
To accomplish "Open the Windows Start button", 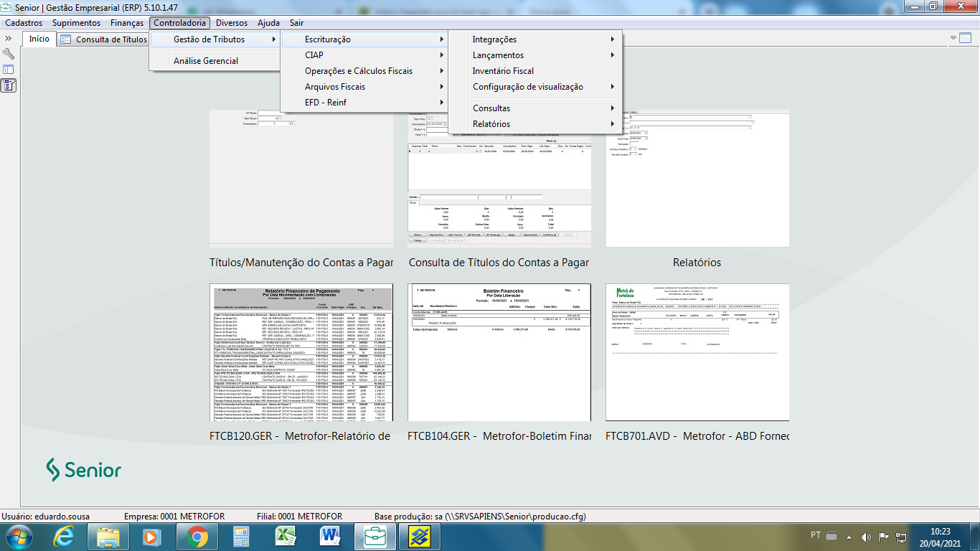I will pyautogui.click(x=19, y=536).
